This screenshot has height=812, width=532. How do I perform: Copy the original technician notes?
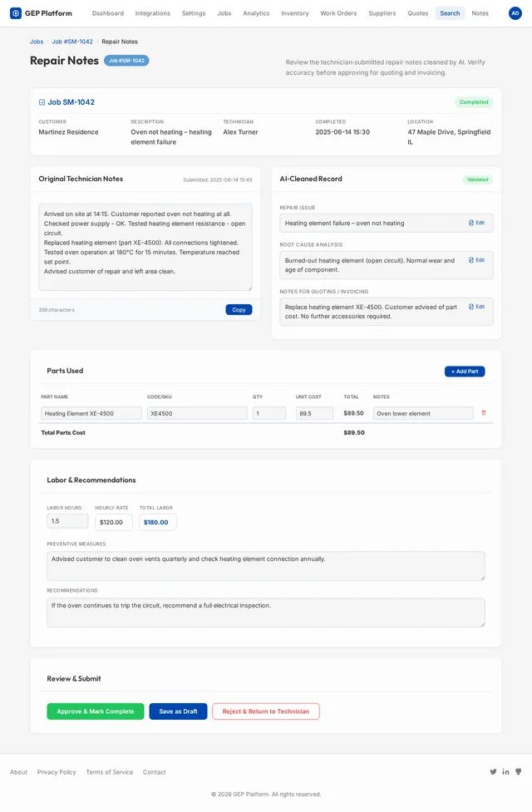click(239, 310)
